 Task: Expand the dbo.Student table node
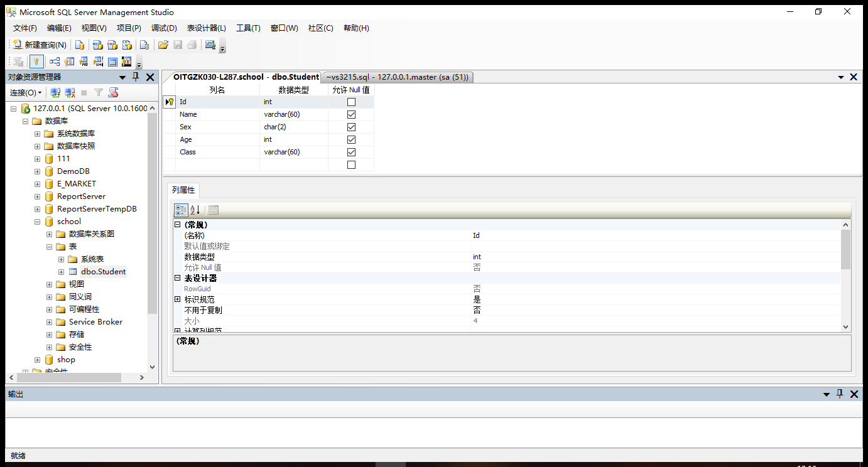61,272
